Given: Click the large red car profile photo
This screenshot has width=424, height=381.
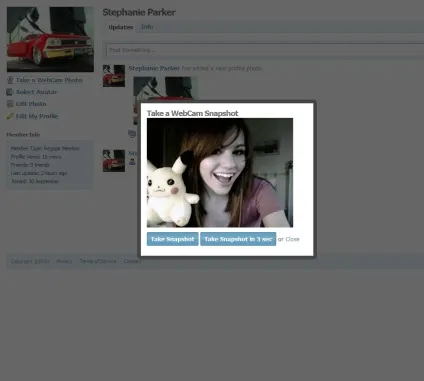Looking at the screenshot, I should tap(50, 39).
